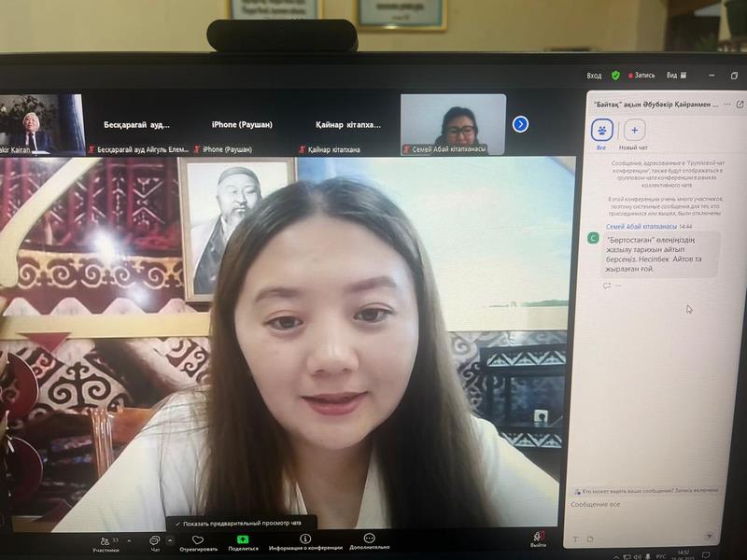
Task: Click the text formatting icon in chat
Action: pyautogui.click(x=575, y=539)
